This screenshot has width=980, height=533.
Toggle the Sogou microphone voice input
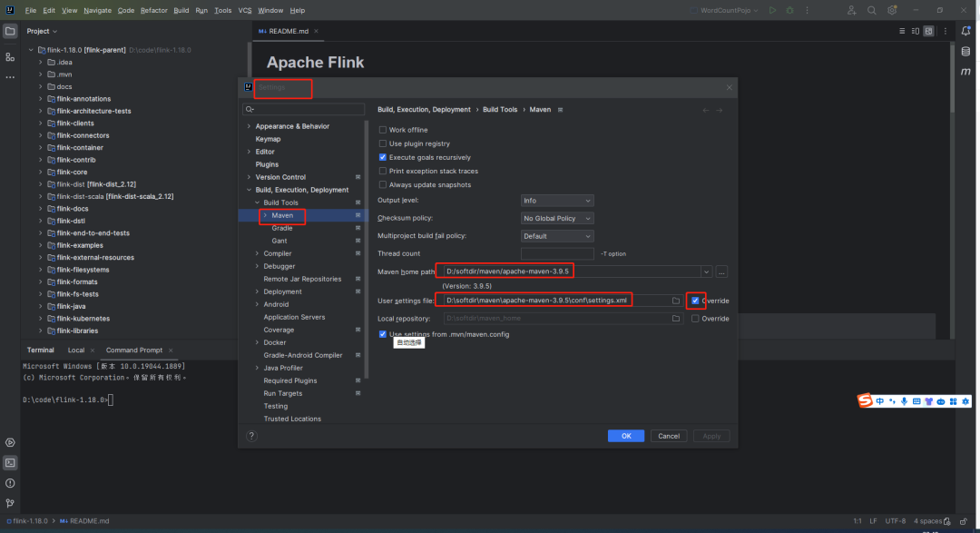904,401
